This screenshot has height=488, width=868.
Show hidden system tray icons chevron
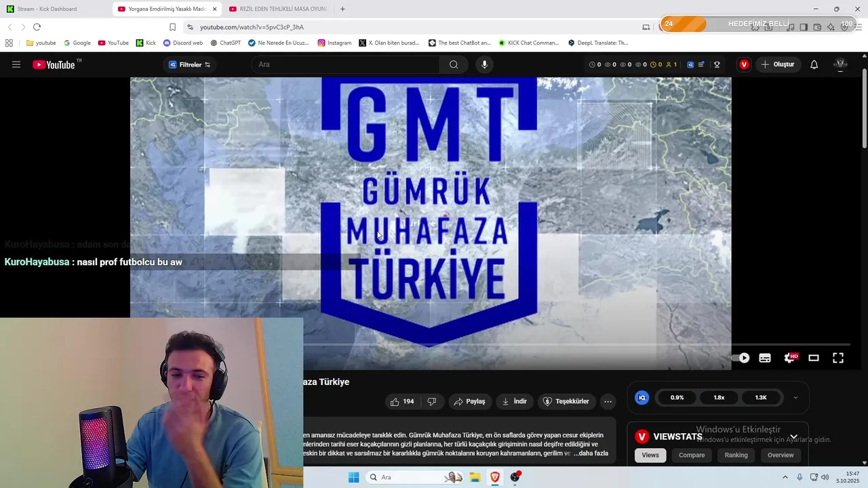(785, 477)
